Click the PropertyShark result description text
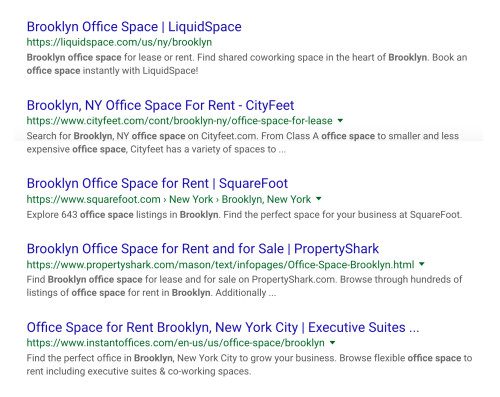This screenshot has height=397, width=500. 244,286
